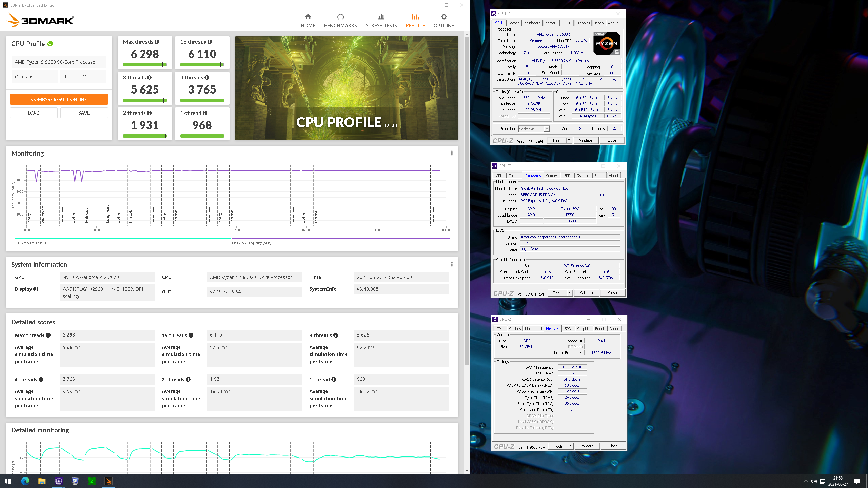
Task: Show info for 8 threads score card
Action: coord(149,78)
